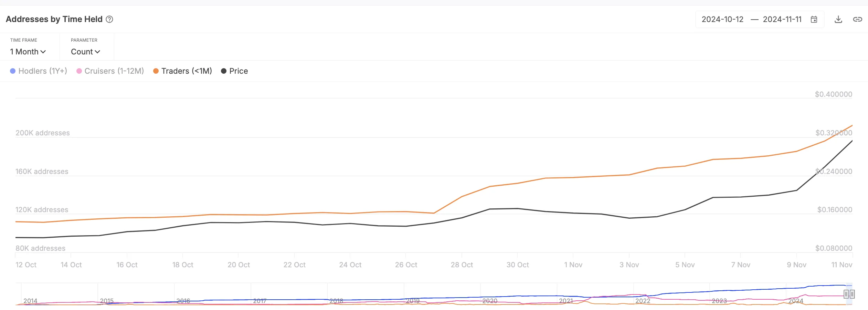Click the left handle of the range navigator
This screenshot has width=868, height=310.
(846, 294)
